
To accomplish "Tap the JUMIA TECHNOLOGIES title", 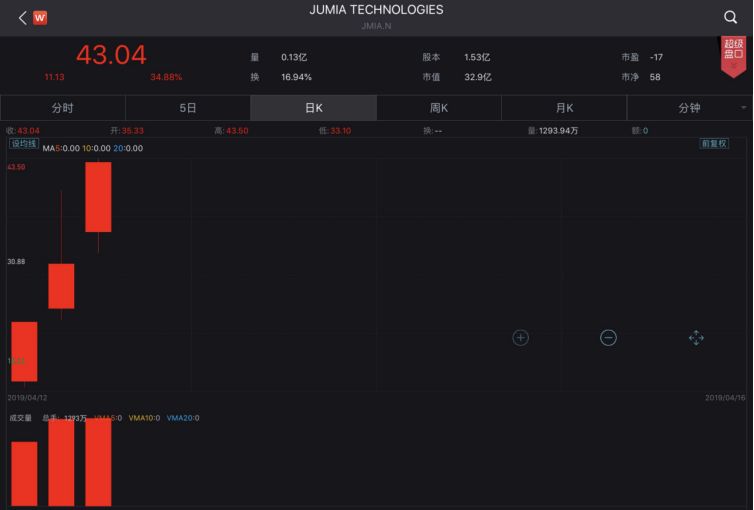I will pos(377,10).
